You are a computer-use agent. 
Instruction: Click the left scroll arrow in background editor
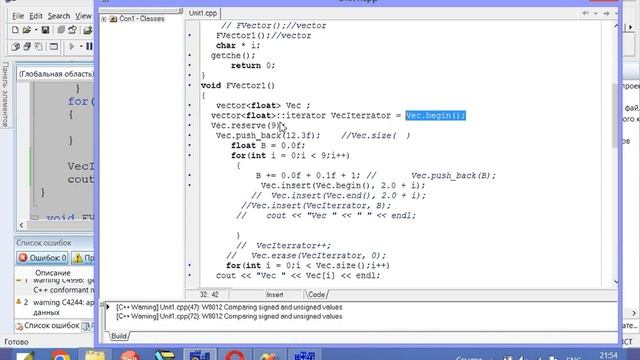point(21,225)
